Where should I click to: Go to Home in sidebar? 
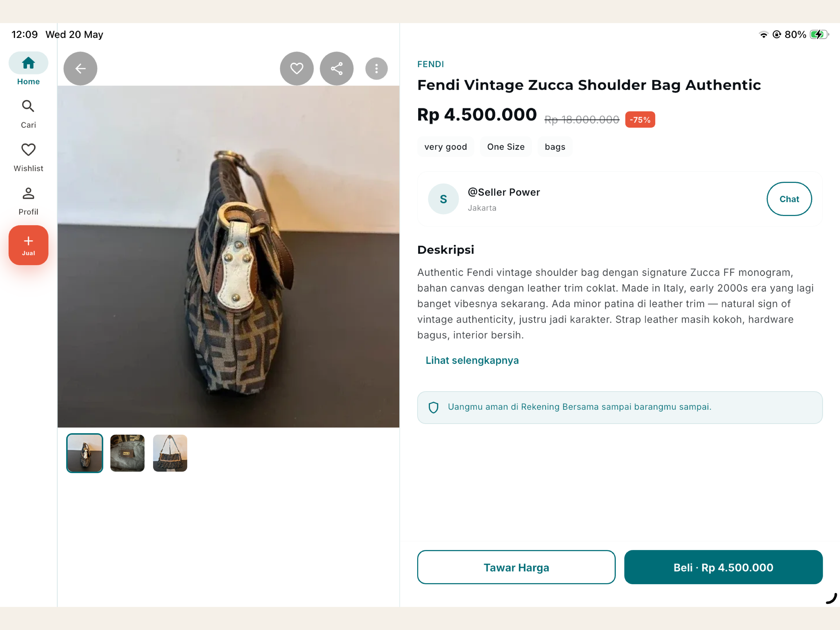[29, 69]
